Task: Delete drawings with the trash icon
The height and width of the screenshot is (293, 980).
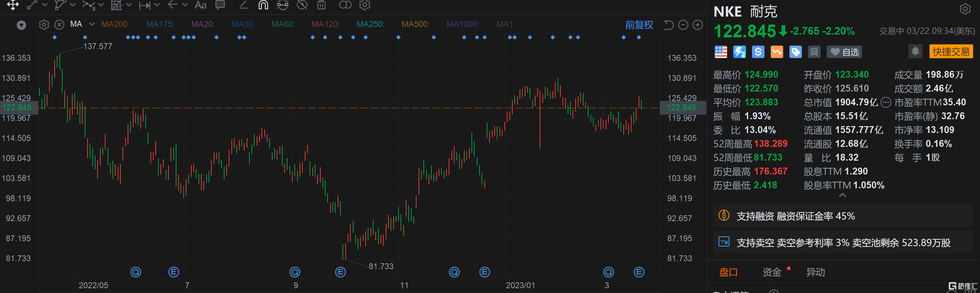Action: tap(321, 4)
